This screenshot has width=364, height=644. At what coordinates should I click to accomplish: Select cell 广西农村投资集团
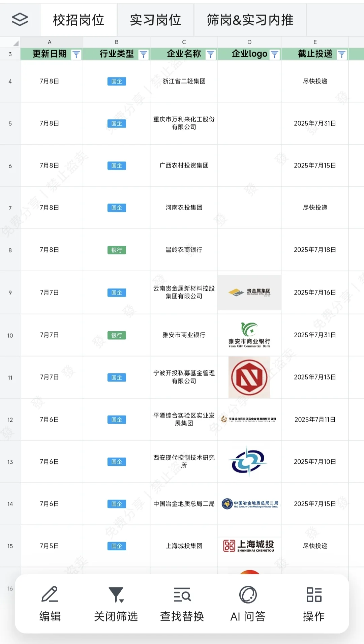[x=184, y=165]
